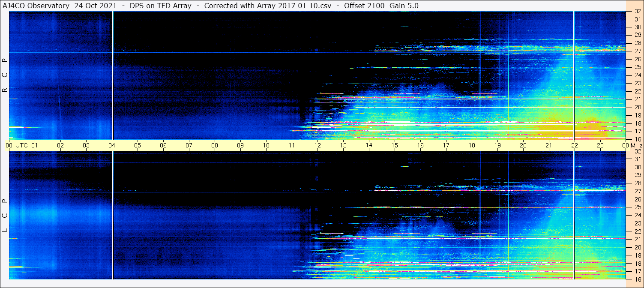
Task: Select the 22 UTC time axis label
Action: (x=574, y=145)
